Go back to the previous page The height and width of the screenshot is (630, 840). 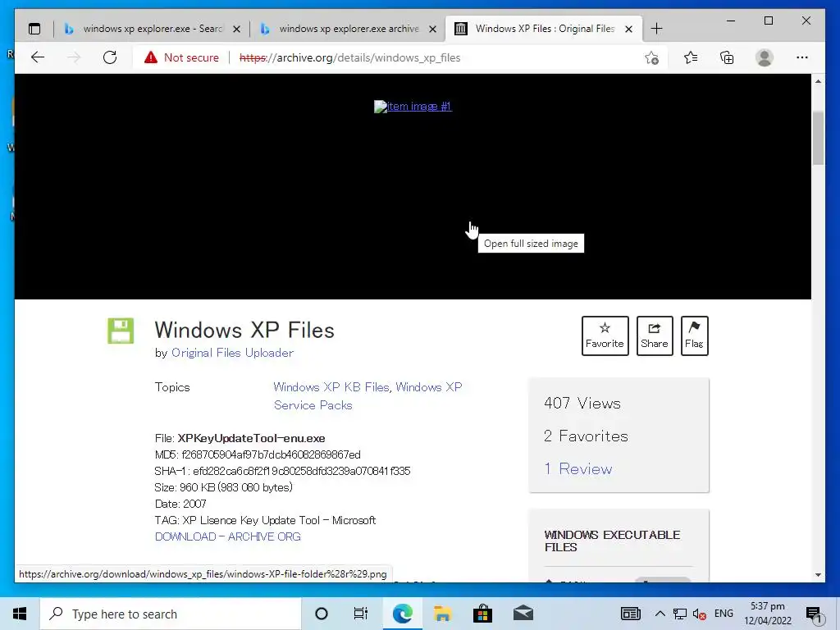(38, 57)
